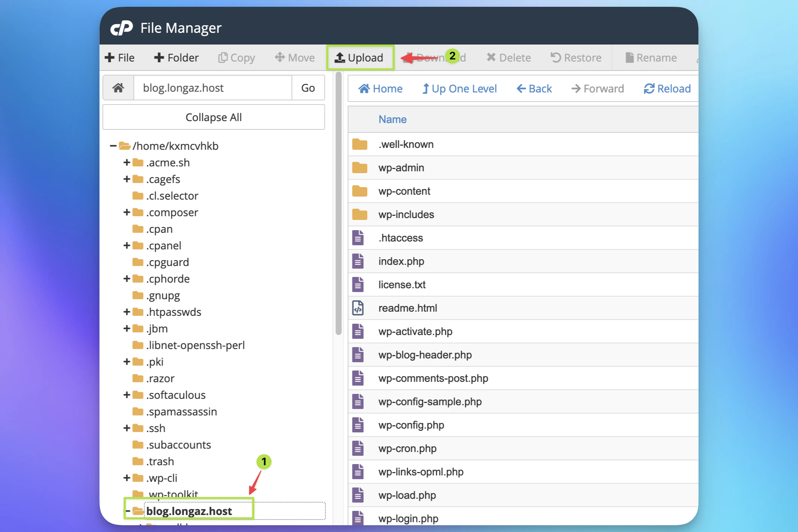Create a new File from toolbar

point(120,58)
